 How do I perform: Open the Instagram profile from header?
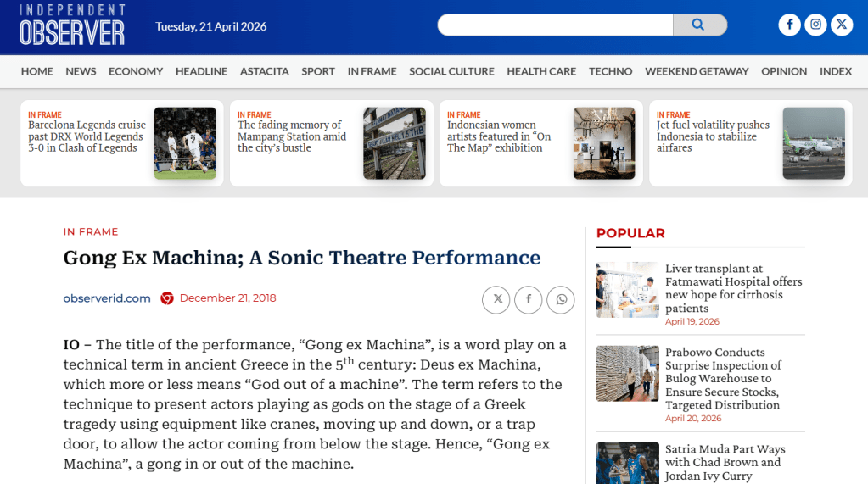click(x=815, y=25)
